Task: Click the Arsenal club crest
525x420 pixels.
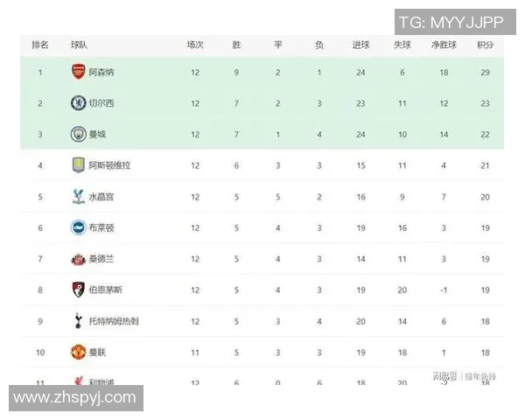Action: 78,72
